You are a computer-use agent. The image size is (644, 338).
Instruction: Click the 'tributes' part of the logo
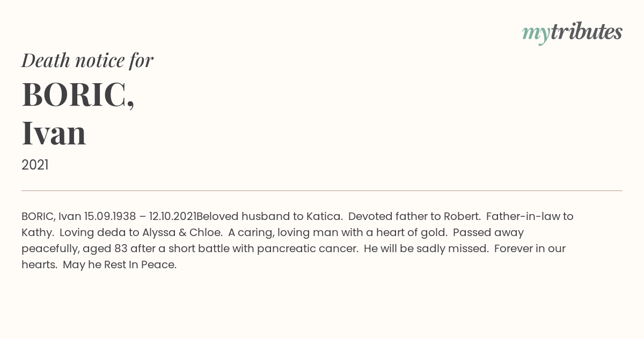(x=587, y=32)
